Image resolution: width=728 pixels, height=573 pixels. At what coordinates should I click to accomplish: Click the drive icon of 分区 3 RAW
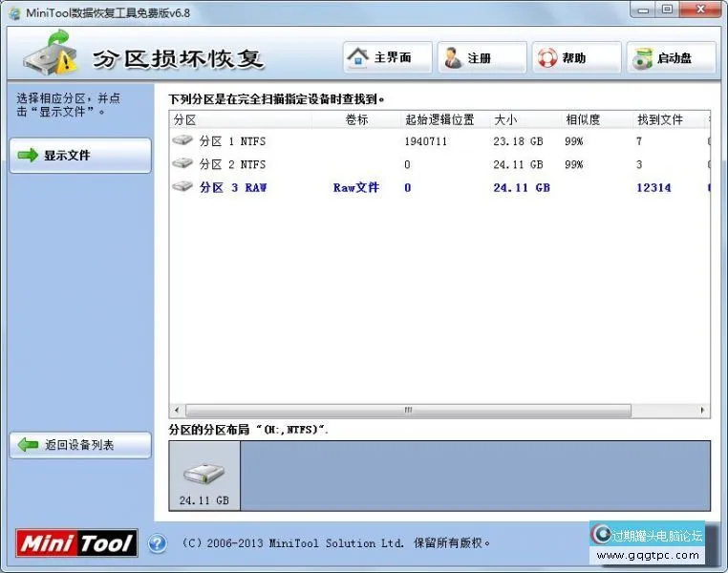(182, 186)
